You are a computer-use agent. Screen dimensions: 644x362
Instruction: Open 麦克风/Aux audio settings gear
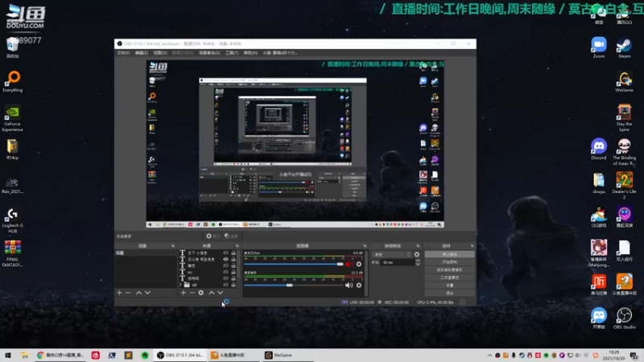(x=359, y=265)
